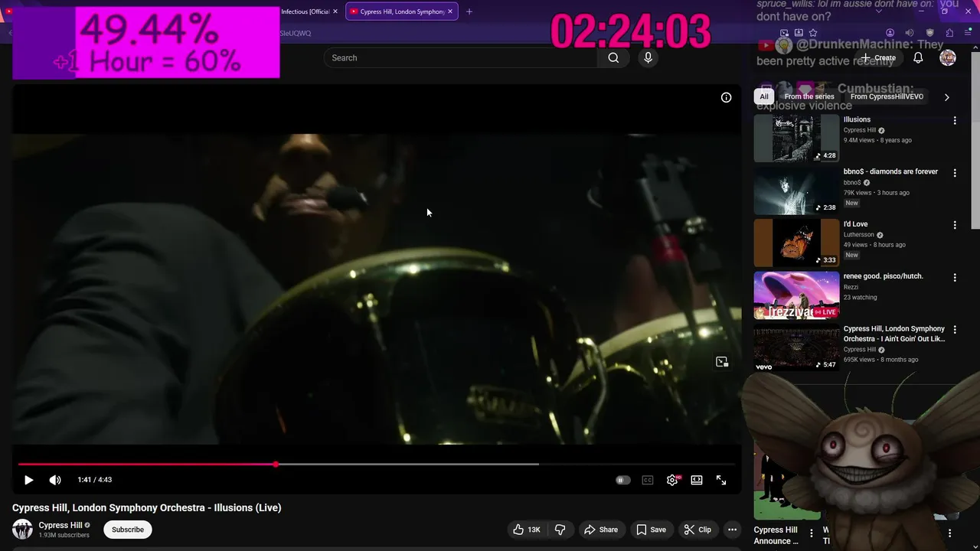Open the browser profile account icon

(x=890, y=33)
